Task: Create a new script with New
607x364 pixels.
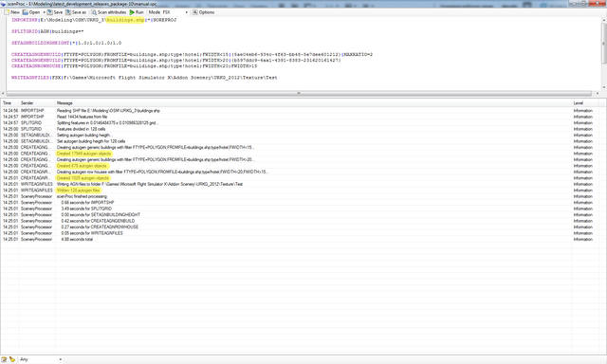Action: click(11, 12)
